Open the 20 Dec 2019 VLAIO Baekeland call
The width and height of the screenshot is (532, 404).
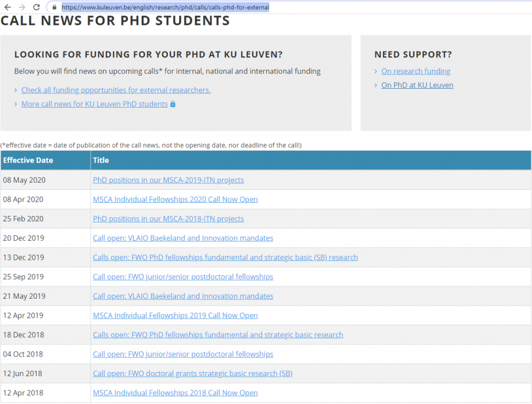(x=183, y=238)
